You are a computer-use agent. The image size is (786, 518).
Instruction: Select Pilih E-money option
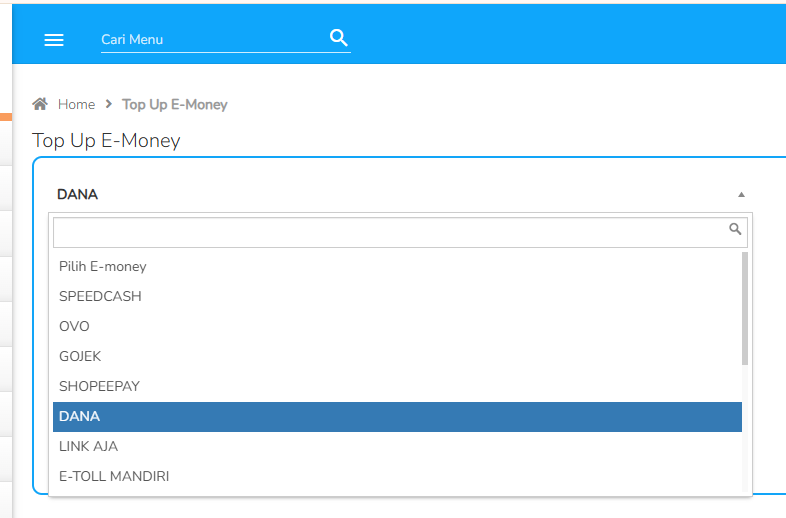click(x=398, y=266)
